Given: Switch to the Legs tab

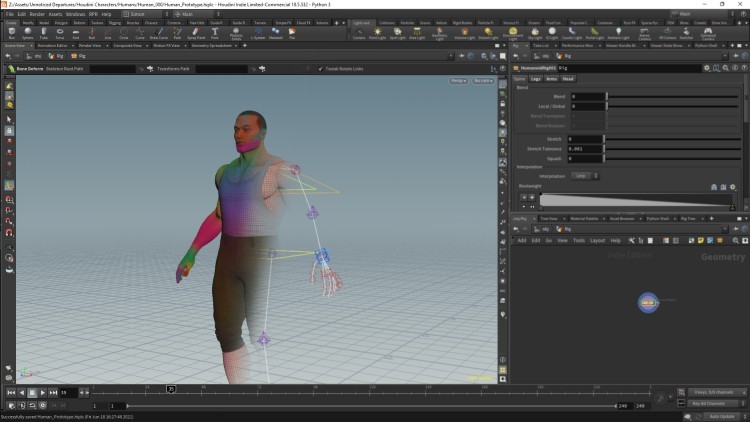Looking at the screenshot, I should point(535,78).
